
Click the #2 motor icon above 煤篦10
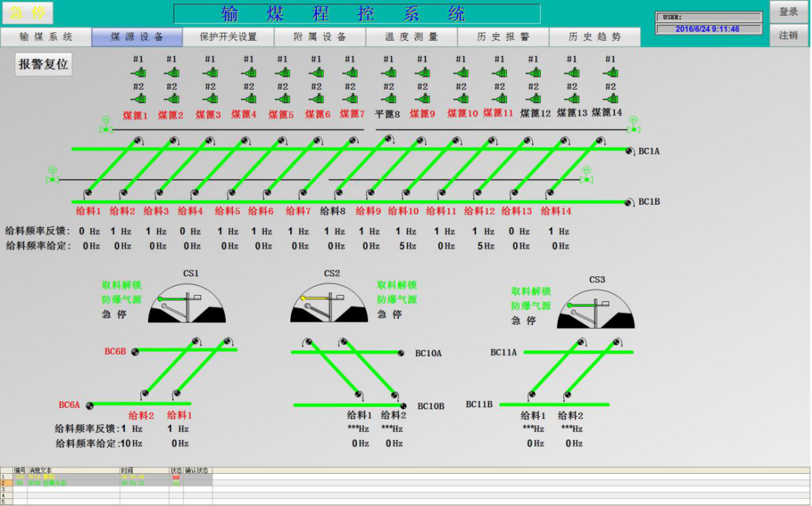click(461, 98)
